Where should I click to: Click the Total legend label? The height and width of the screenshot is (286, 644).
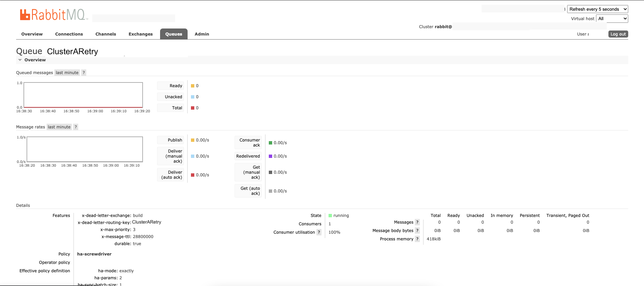tap(171, 108)
